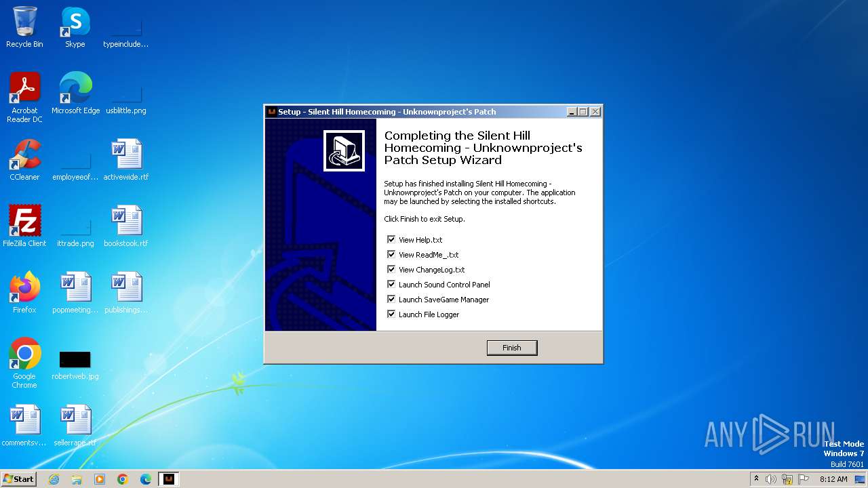The image size is (868, 488).
Task: Select the Skype desktop shortcut
Action: pos(75,28)
